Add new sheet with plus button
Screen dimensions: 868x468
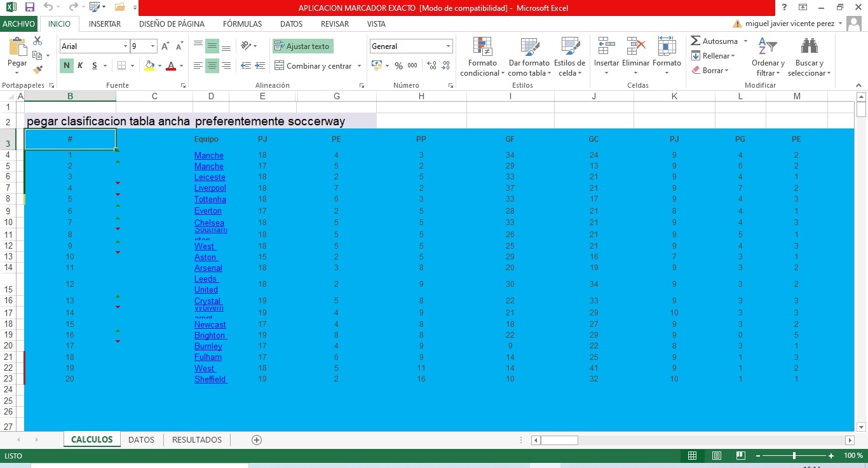tap(257, 439)
